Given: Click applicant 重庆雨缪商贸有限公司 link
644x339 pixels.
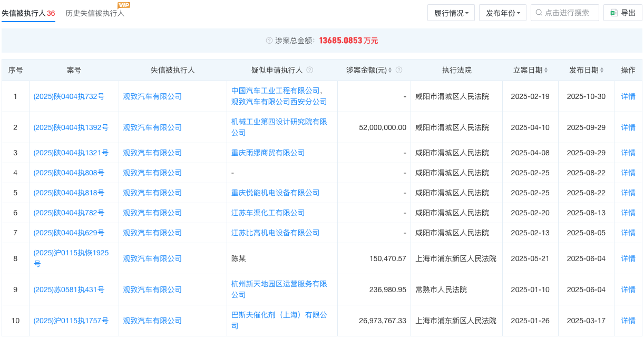Looking at the screenshot, I should point(268,153).
